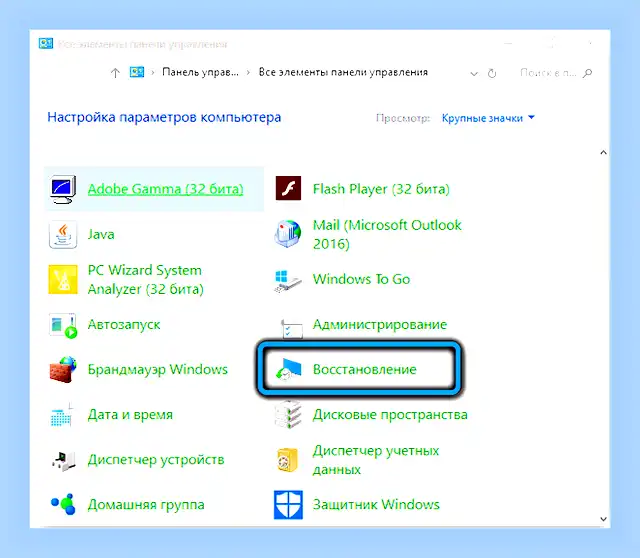The image size is (640, 558).
Task: Click the Date and Time calendar icon
Action: 62,415
